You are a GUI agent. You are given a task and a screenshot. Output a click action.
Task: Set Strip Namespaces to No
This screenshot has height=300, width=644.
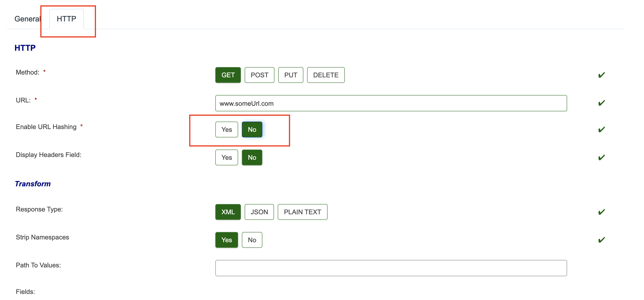pyautogui.click(x=252, y=240)
